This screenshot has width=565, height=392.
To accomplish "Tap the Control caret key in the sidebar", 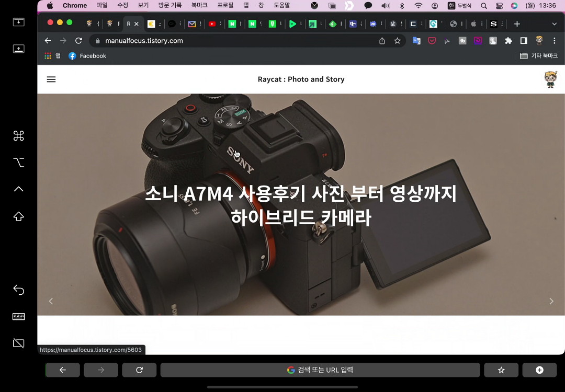I will click(x=18, y=189).
